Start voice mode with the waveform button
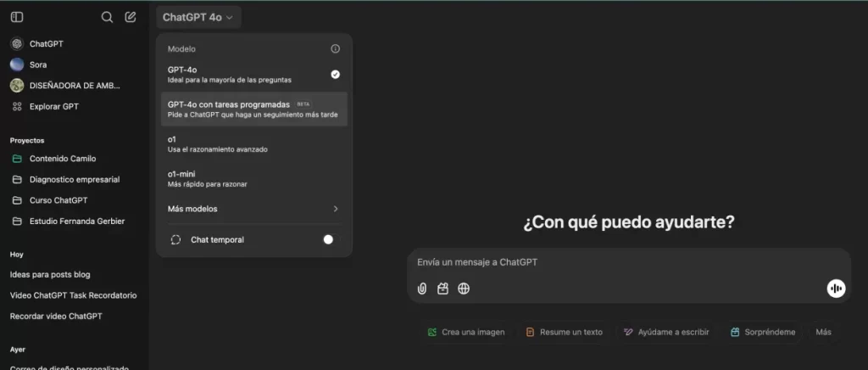The height and width of the screenshot is (370, 868). pos(836,289)
